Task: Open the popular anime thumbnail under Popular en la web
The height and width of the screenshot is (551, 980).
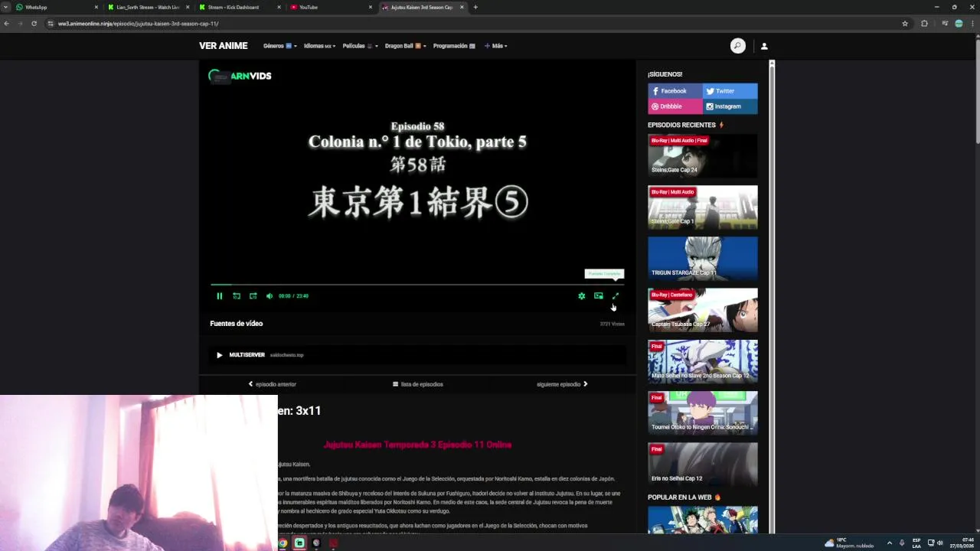Action: point(703,520)
